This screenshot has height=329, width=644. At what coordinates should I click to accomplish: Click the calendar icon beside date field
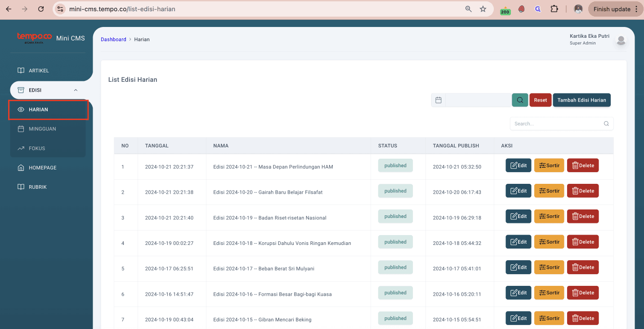438,100
